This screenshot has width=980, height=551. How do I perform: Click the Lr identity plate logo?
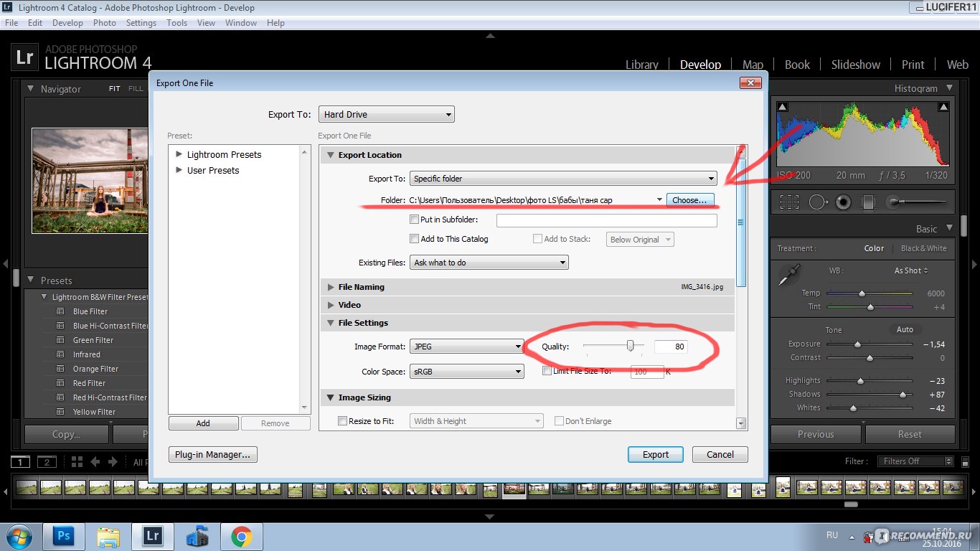pyautogui.click(x=24, y=58)
